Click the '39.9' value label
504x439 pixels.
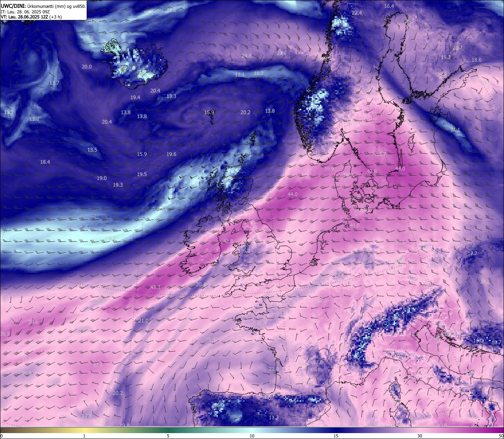(329, 169)
